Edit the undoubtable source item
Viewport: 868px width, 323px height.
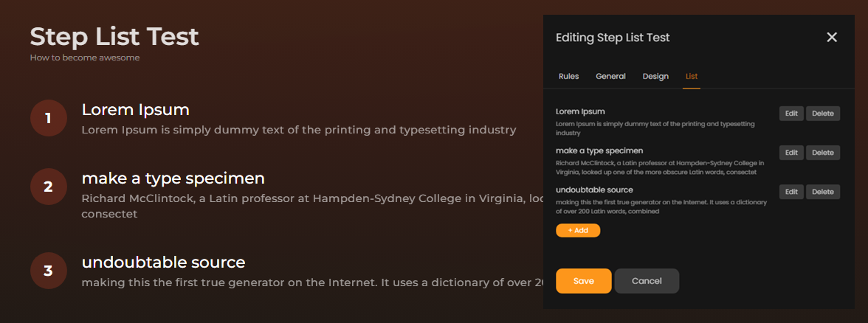(791, 192)
